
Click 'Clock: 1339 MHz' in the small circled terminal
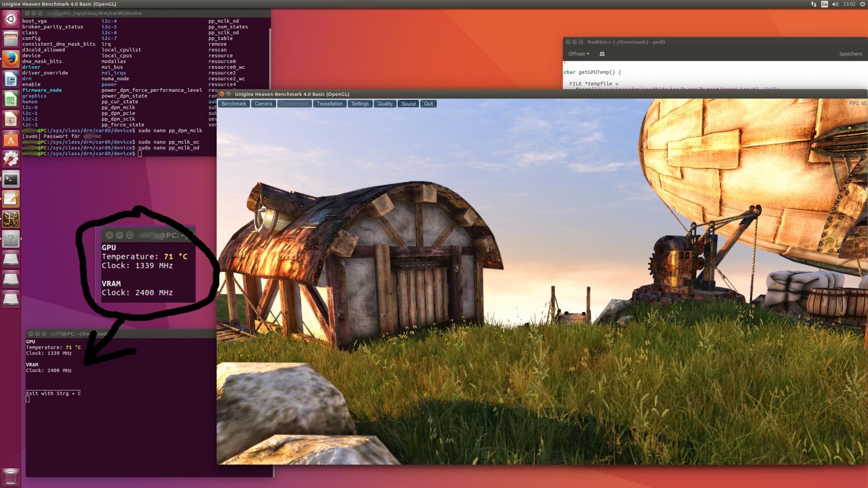coord(137,266)
